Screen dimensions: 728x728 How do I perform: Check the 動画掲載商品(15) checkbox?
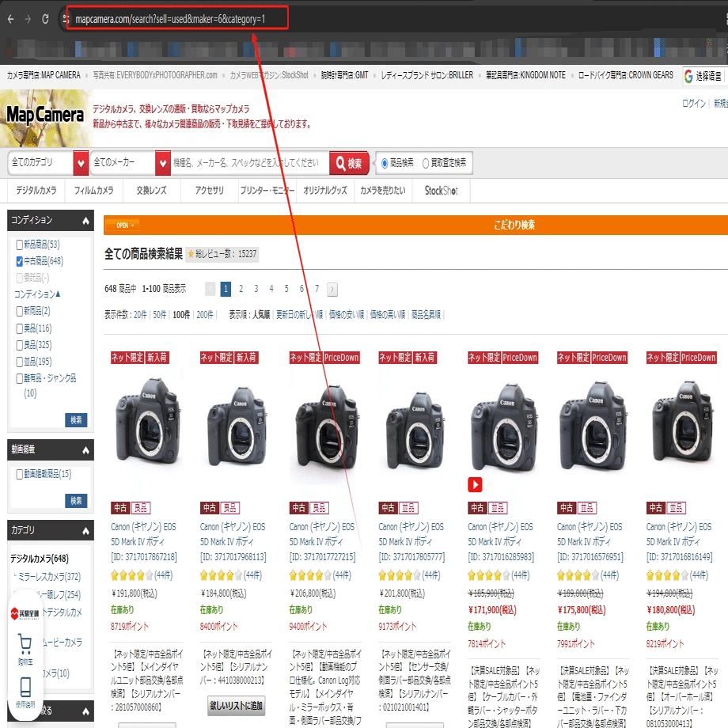pos(19,474)
